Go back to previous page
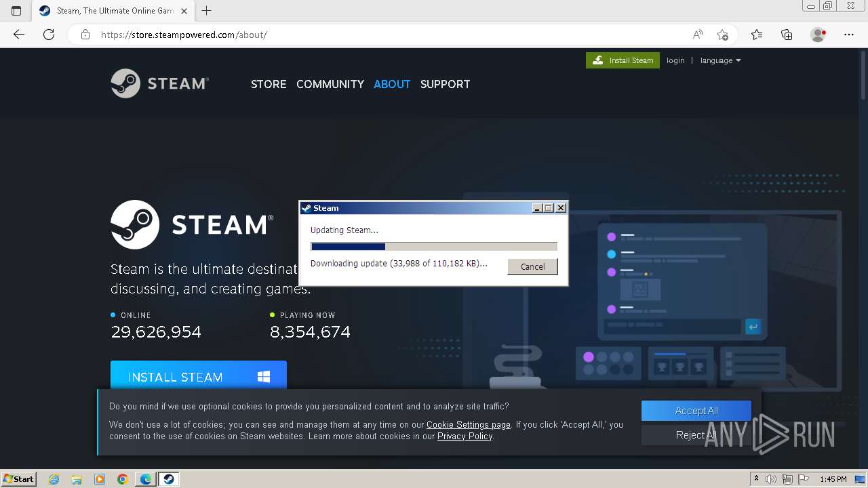The height and width of the screenshot is (488, 868). point(18,35)
